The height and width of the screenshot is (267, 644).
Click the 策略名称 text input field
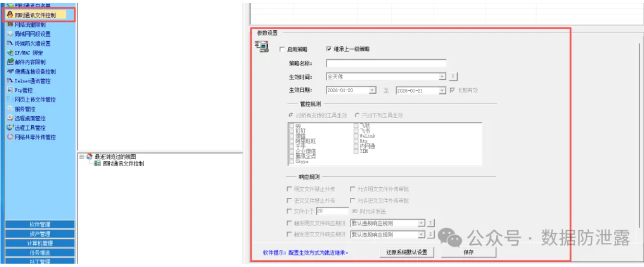coord(386,63)
